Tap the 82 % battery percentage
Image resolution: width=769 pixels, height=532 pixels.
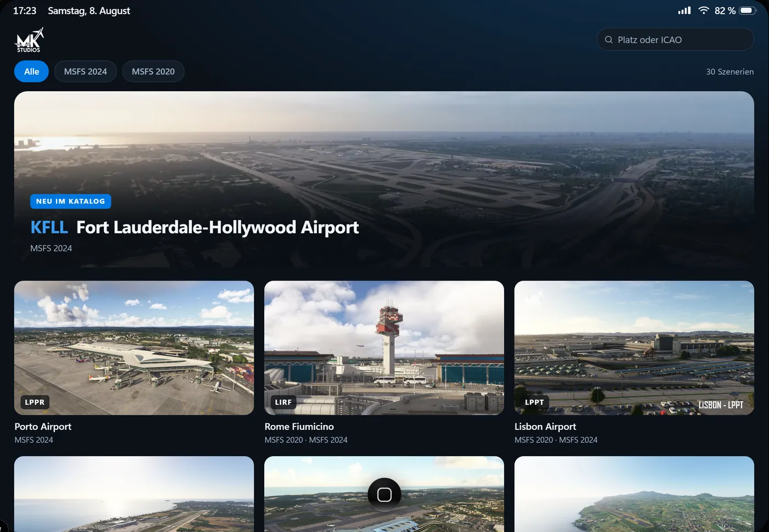(725, 10)
